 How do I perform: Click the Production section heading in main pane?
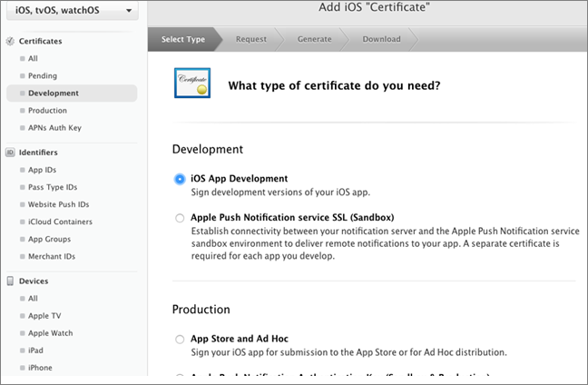pyautogui.click(x=201, y=310)
